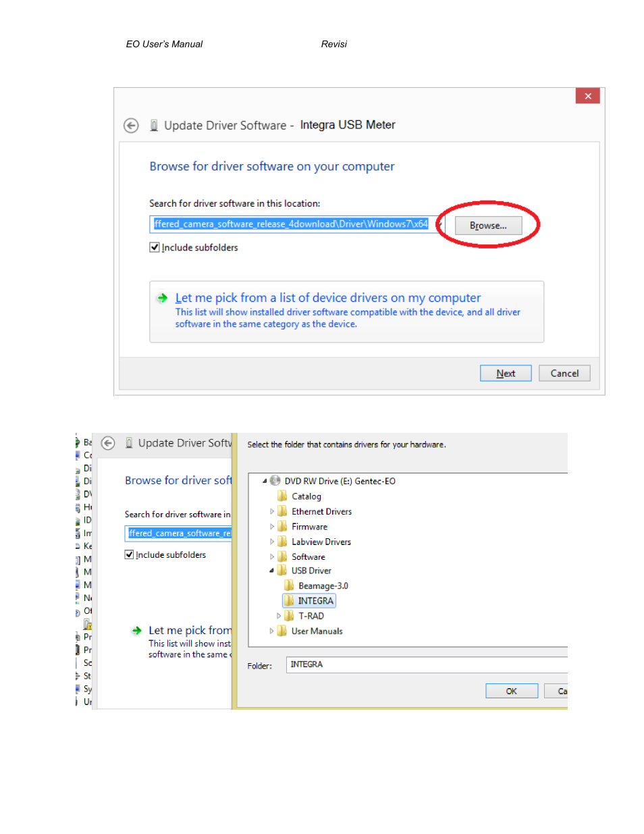This screenshot has height=834, width=644.
Task: Click the INTEGRA folder icon
Action: pyautogui.click(x=289, y=600)
